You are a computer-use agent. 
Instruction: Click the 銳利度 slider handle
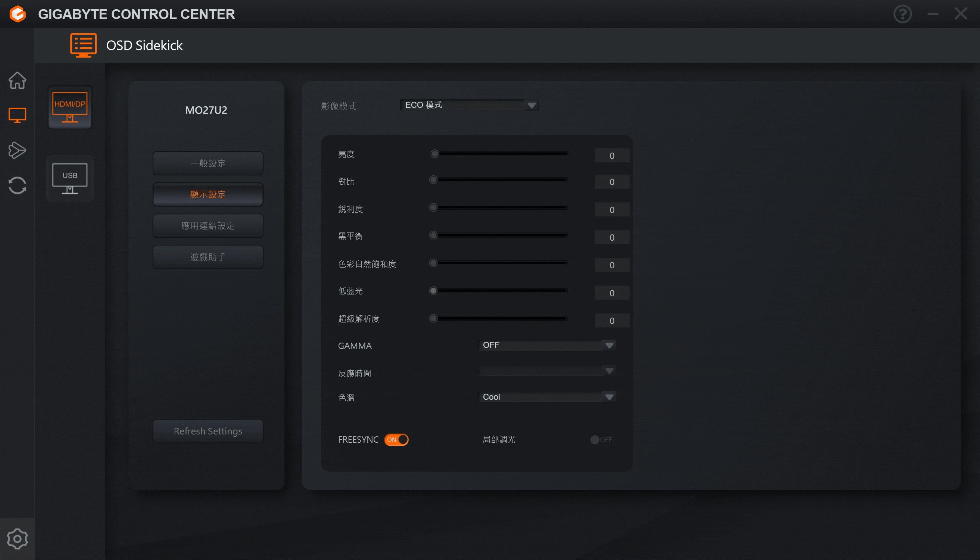(433, 207)
